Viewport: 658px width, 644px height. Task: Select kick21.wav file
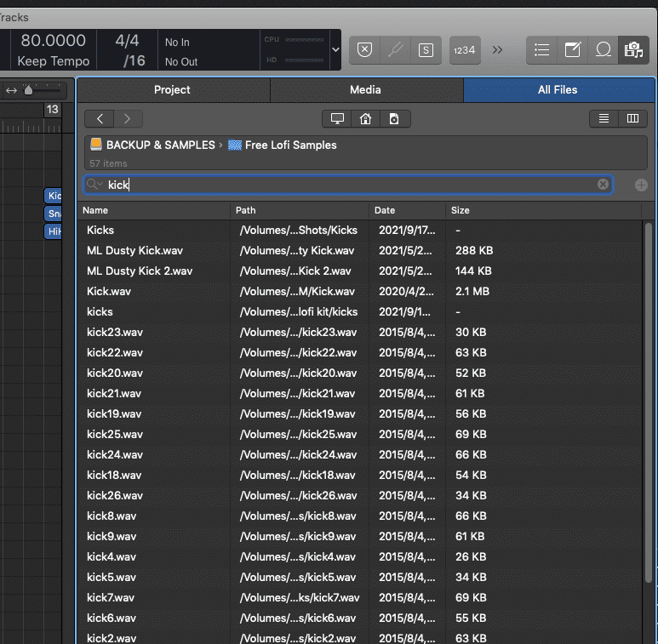pos(360,393)
